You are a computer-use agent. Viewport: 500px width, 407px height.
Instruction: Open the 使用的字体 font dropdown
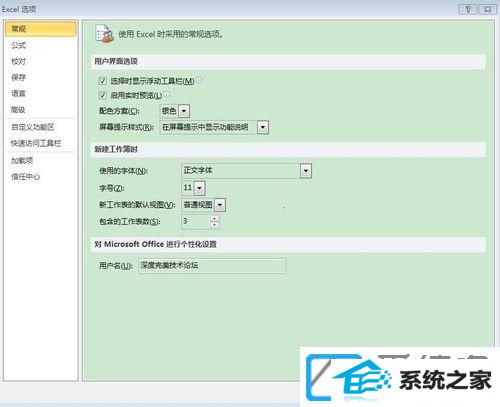pos(306,171)
